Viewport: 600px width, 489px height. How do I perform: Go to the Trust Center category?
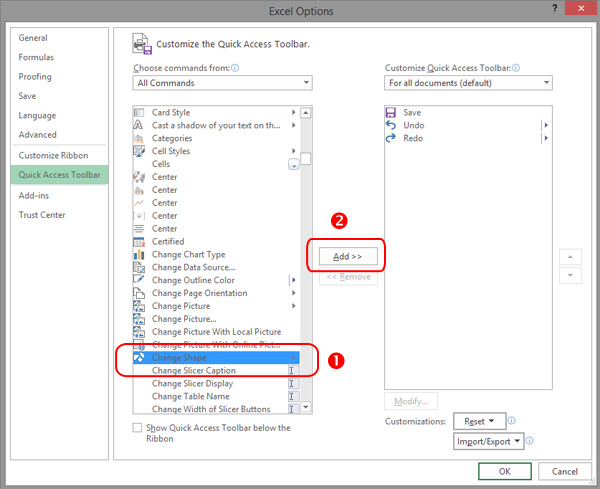click(44, 215)
